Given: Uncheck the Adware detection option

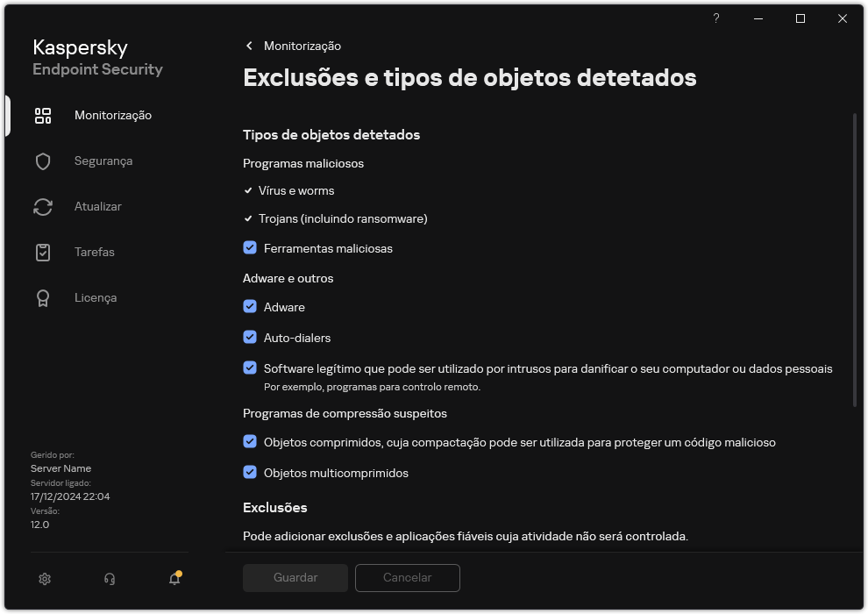Looking at the screenshot, I should (250, 307).
